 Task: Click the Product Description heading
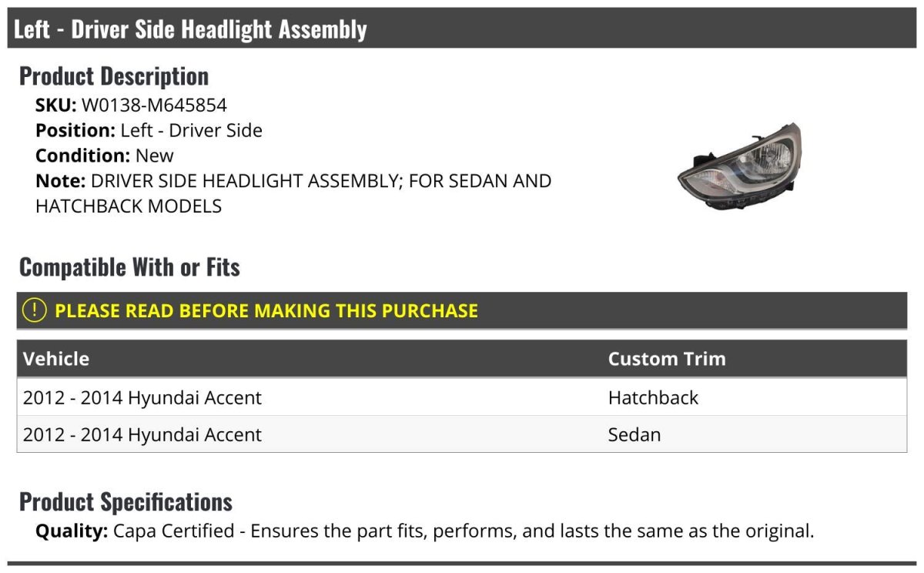click(x=114, y=75)
